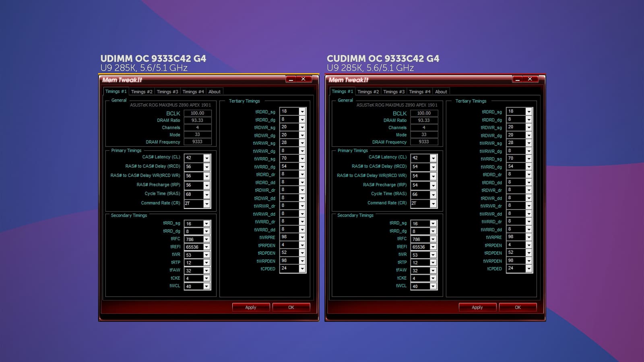Open tWRPDEN dropdown in CUDIMM window

click(529, 261)
